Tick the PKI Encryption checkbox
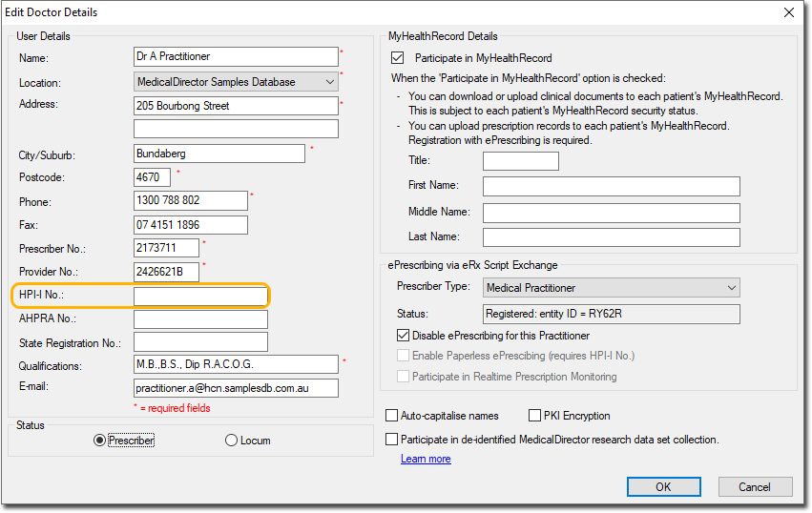 pyautogui.click(x=535, y=416)
